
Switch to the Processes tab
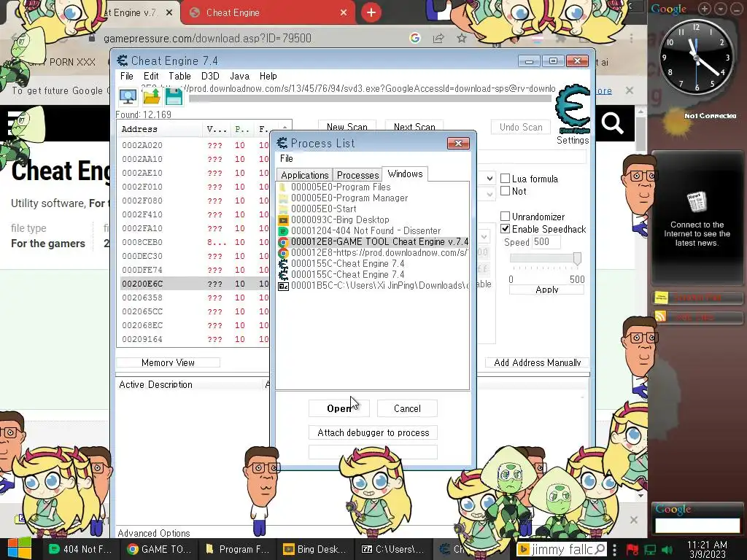(x=357, y=175)
